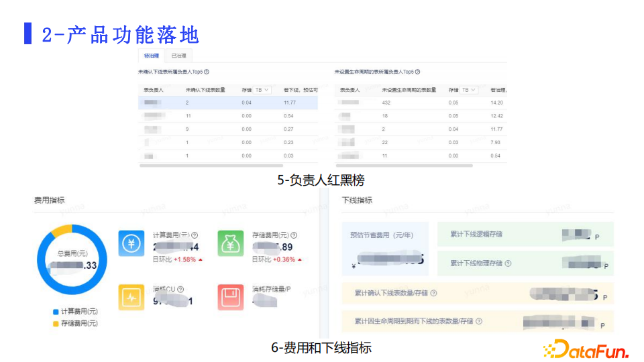Select the highlighted first row in left table
This screenshot has height=362, width=644.
228,103
